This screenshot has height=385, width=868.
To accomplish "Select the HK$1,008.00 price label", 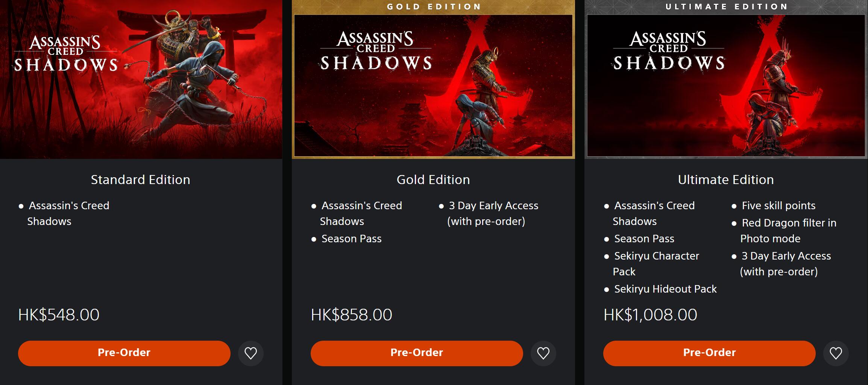I will point(650,315).
